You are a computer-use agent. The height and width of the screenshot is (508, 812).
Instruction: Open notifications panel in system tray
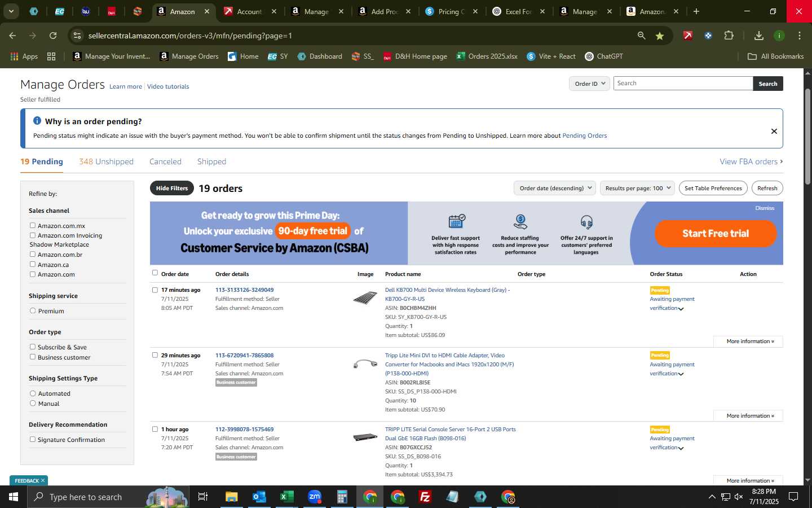(793, 497)
